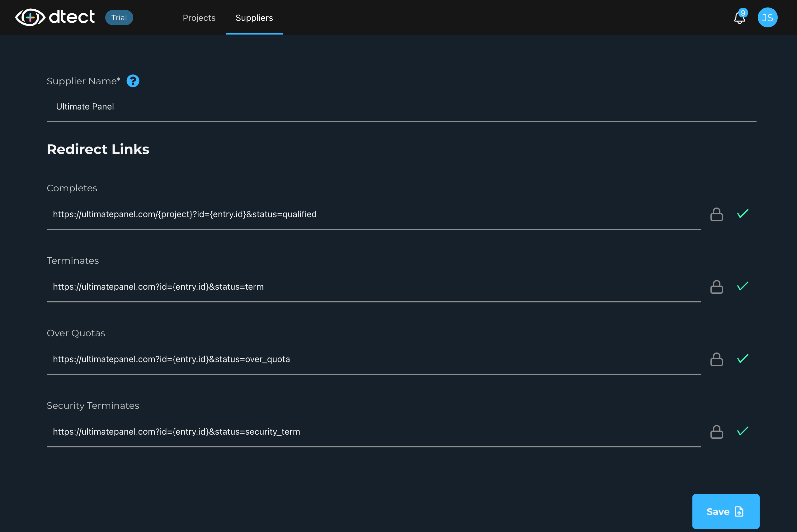
Task: Edit the Security Terminates URL field
Action: click(373, 432)
